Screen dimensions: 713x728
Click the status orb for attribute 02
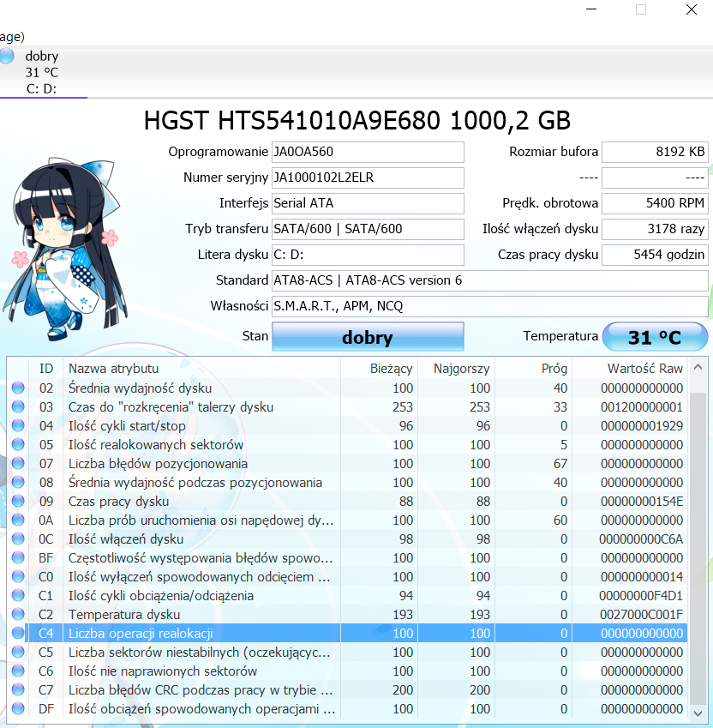(18, 388)
